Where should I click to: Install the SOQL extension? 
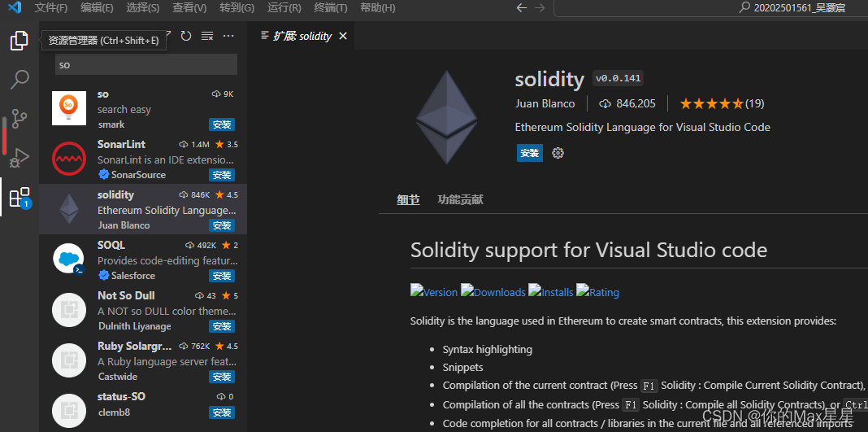click(x=222, y=276)
